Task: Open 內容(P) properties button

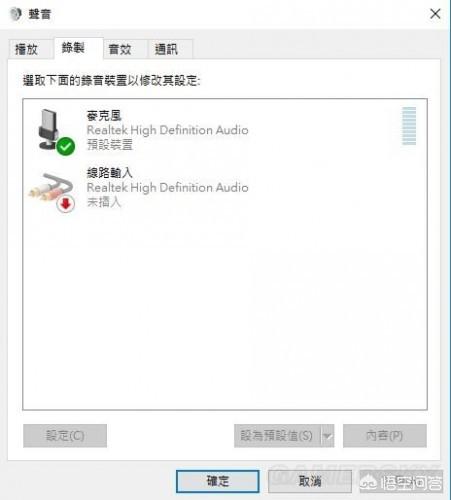Action: (385, 436)
